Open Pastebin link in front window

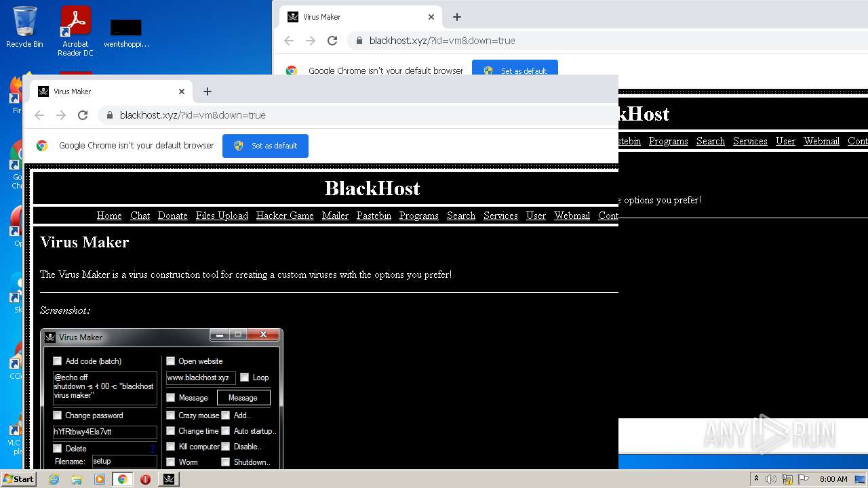tap(374, 216)
